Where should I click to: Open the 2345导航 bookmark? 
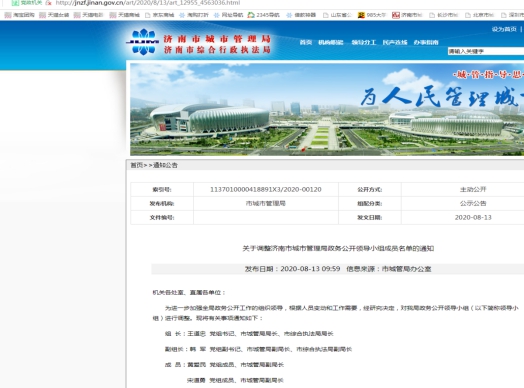(x=264, y=15)
